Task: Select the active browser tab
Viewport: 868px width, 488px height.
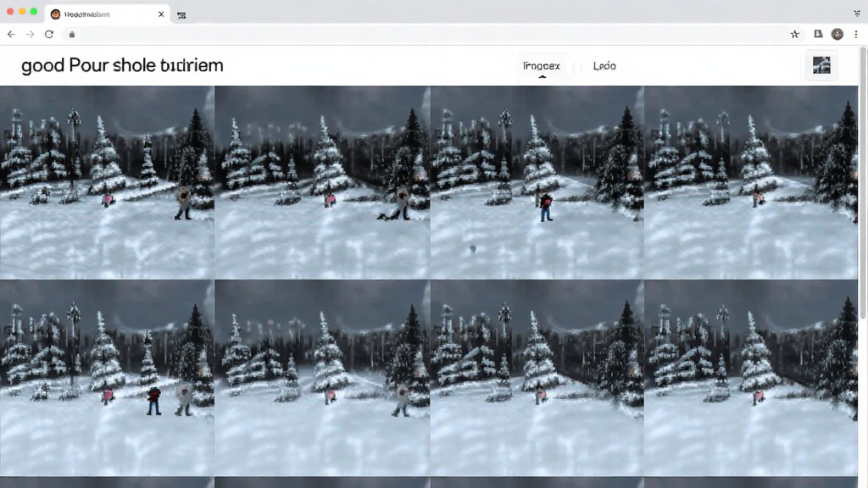Action: point(108,14)
